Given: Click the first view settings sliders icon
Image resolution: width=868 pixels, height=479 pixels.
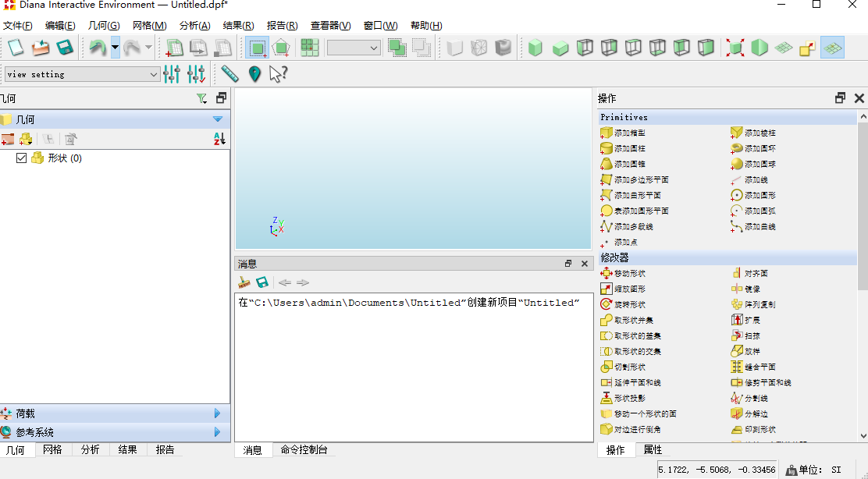Looking at the screenshot, I should pos(172,74).
